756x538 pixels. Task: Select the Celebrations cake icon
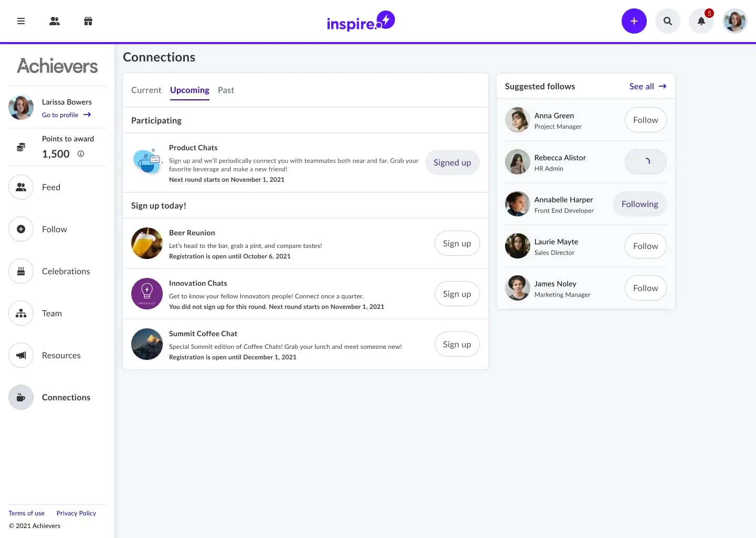point(20,271)
